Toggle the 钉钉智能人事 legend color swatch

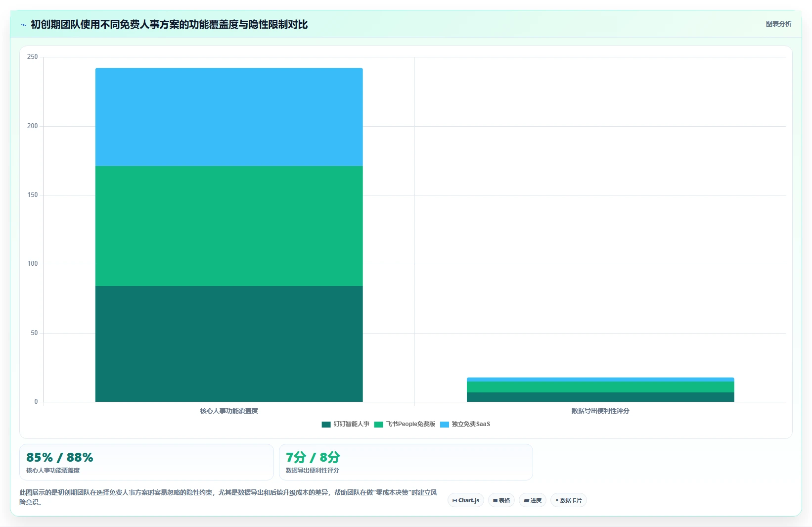click(x=326, y=424)
